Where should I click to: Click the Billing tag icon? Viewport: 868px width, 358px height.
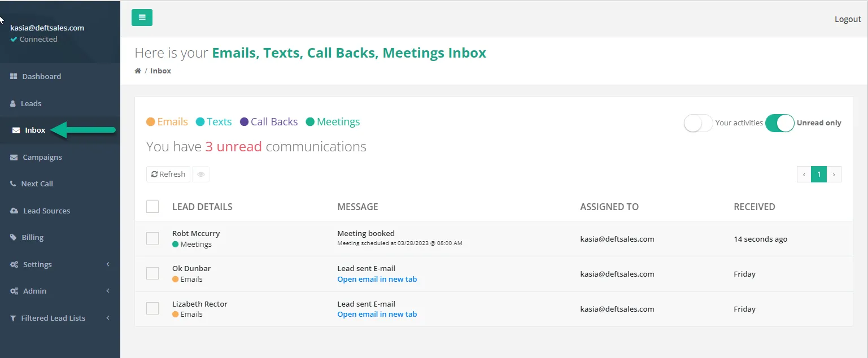[x=14, y=238]
